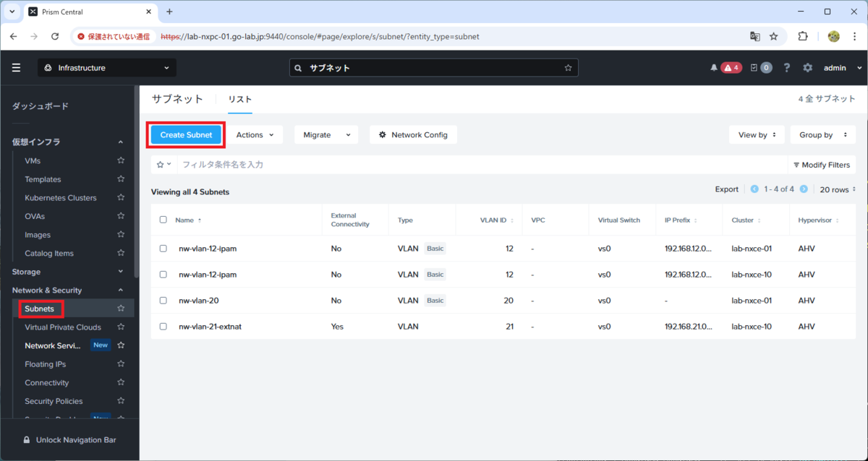The height and width of the screenshot is (461, 868).
Task: Check the nw-vlan-20 row
Action: coord(163,301)
